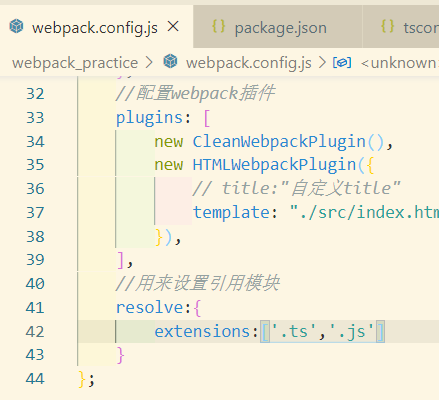
Task: Click the new keyword on line 35
Action: (169, 165)
